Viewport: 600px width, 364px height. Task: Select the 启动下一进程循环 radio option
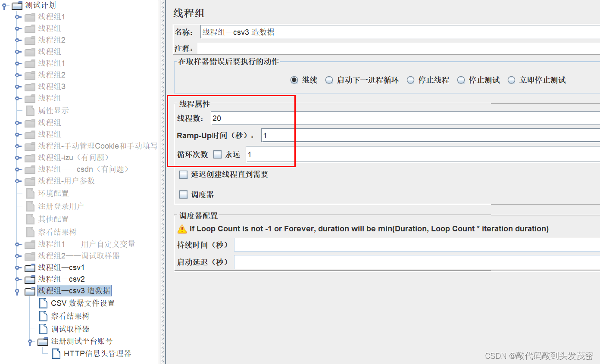point(329,80)
